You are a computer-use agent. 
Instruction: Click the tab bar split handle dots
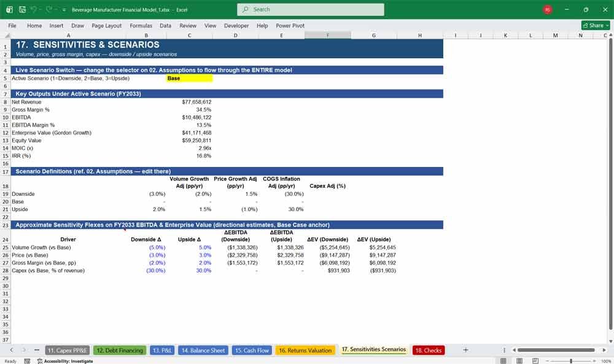pyautogui.click(x=504, y=350)
